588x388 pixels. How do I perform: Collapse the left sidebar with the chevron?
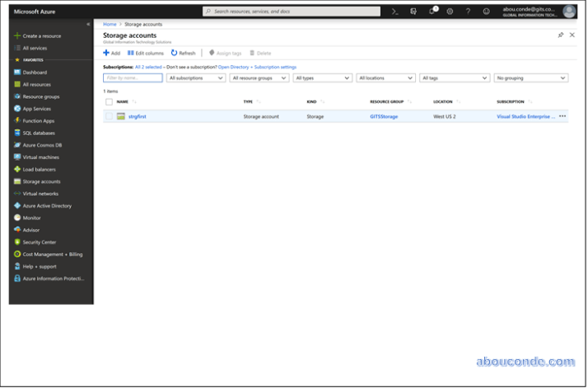[88, 24]
